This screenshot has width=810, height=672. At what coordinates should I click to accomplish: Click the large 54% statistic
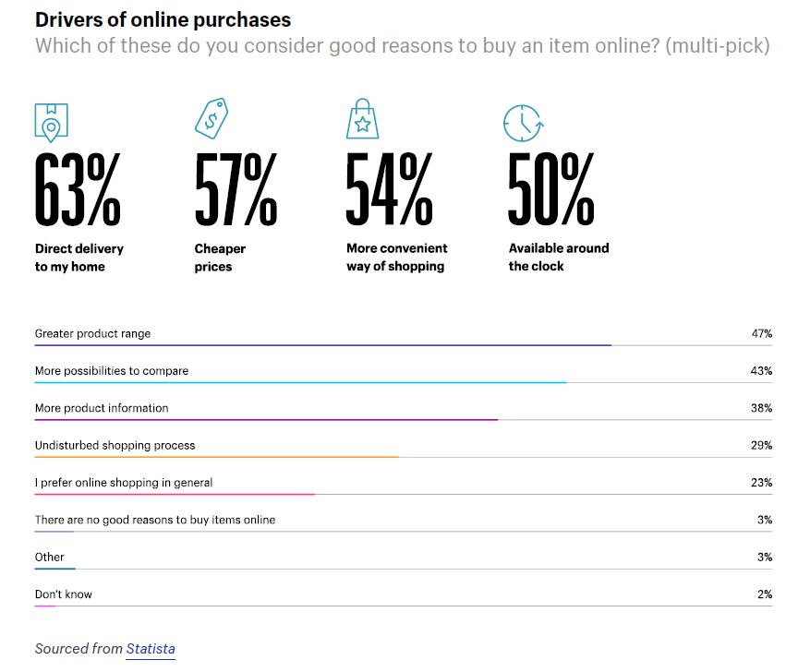tap(389, 190)
